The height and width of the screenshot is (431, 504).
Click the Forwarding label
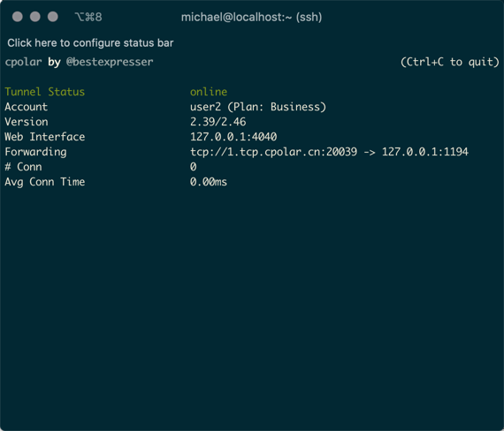coord(35,152)
